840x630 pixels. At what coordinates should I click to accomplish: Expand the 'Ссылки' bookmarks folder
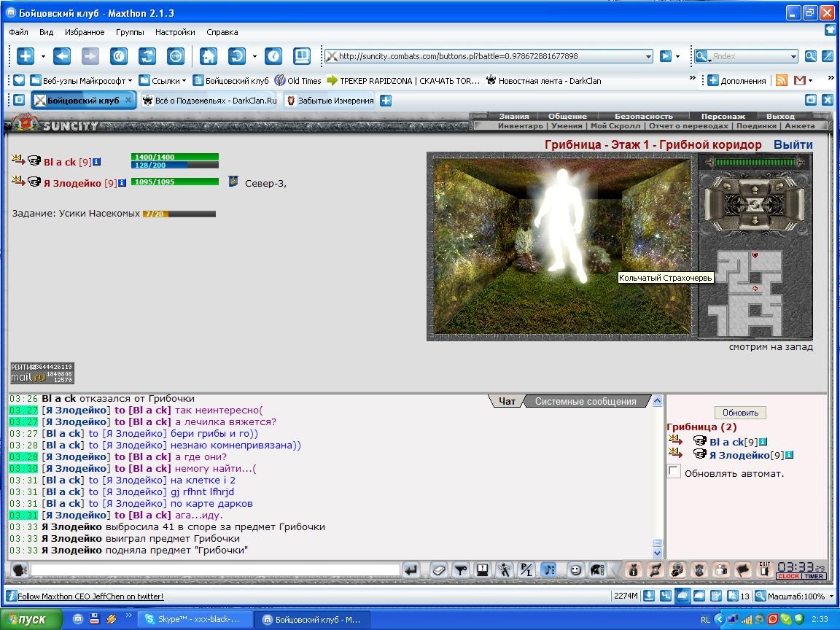(x=163, y=81)
